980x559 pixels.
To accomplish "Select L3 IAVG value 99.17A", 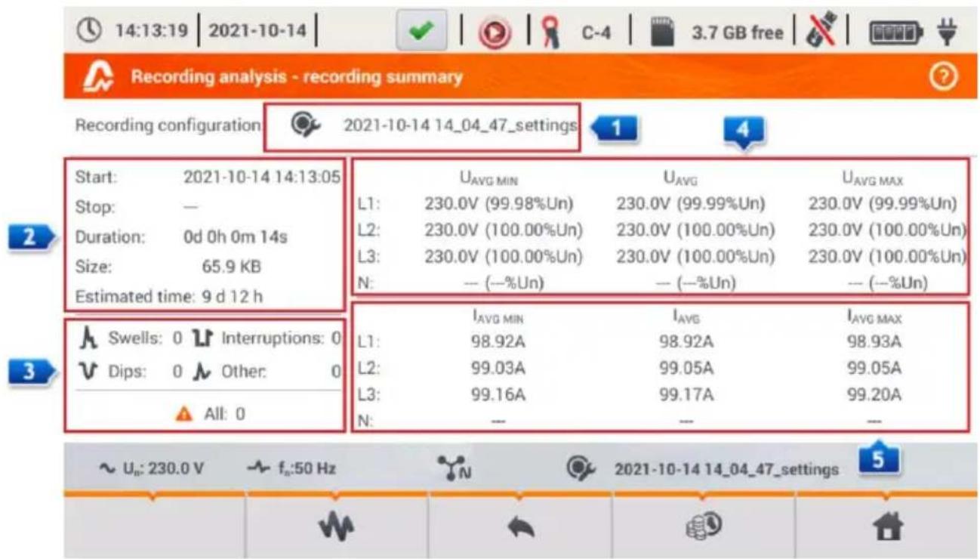I will [688, 395].
